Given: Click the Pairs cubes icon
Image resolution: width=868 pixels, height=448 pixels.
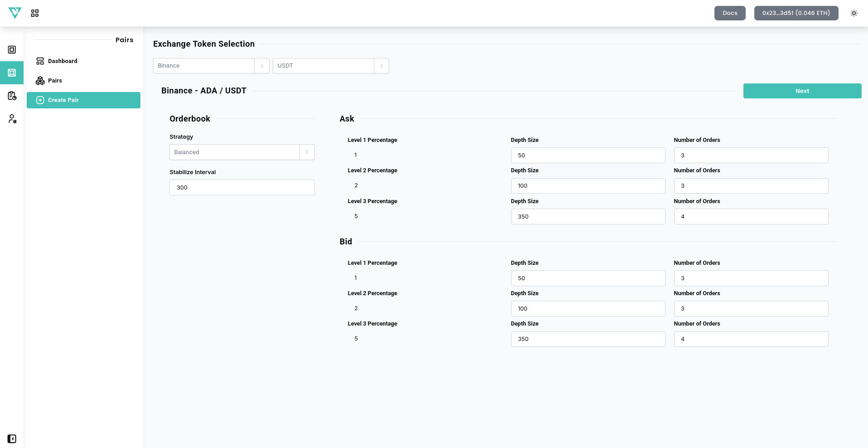Looking at the screenshot, I should (40, 81).
